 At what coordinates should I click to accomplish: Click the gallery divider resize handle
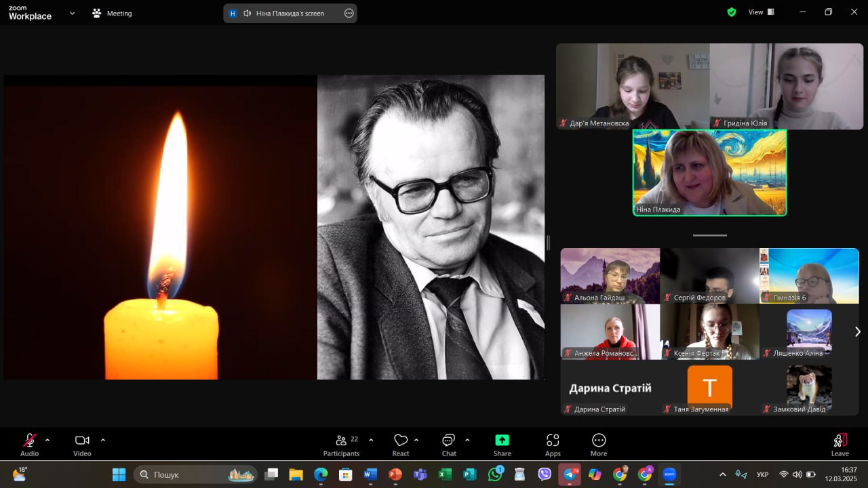(x=709, y=235)
